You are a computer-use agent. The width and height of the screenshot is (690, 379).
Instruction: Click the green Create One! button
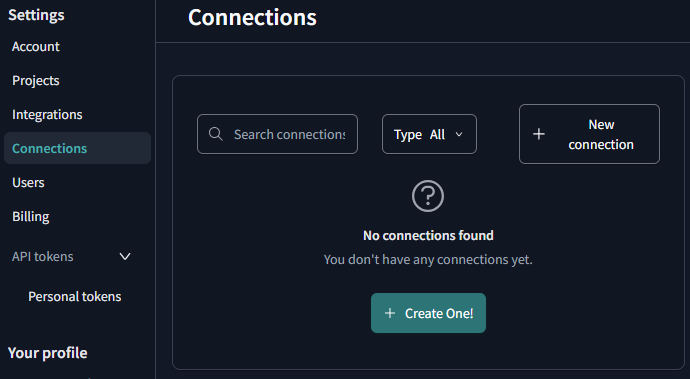(x=428, y=313)
